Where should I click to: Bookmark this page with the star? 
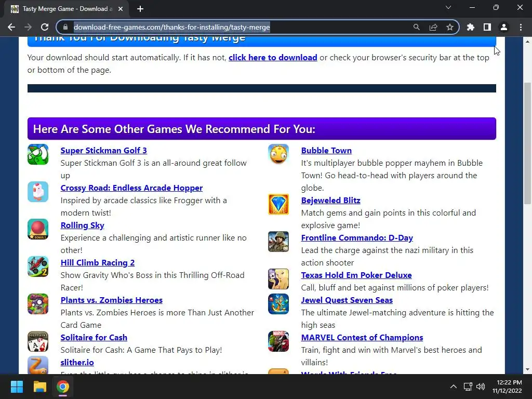point(450,27)
